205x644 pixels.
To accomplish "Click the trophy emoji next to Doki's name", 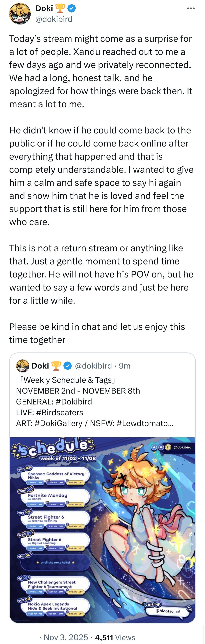I will click(60, 8).
